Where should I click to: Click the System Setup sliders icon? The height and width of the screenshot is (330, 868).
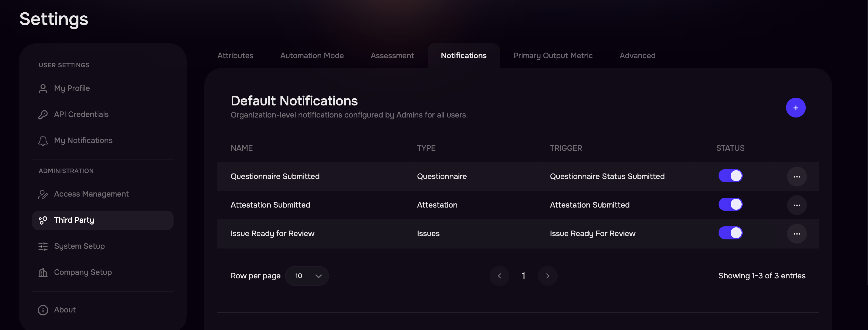pyautogui.click(x=43, y=246)
